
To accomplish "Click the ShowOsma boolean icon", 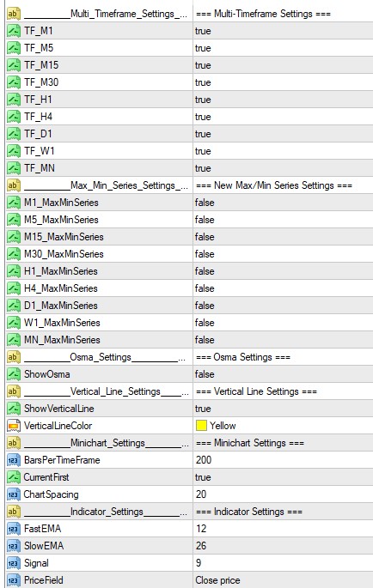I will click(14, 374).
